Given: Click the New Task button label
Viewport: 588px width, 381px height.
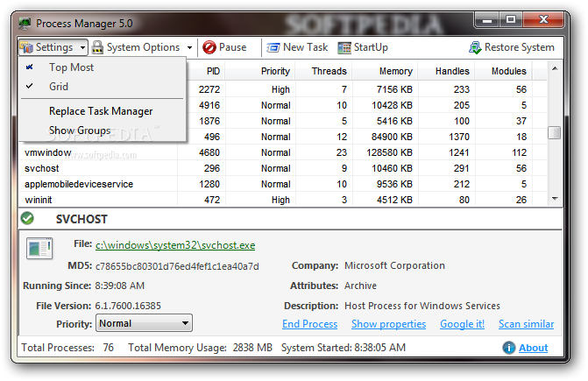Looking at the screenshot, I should [x=305, y=47].
